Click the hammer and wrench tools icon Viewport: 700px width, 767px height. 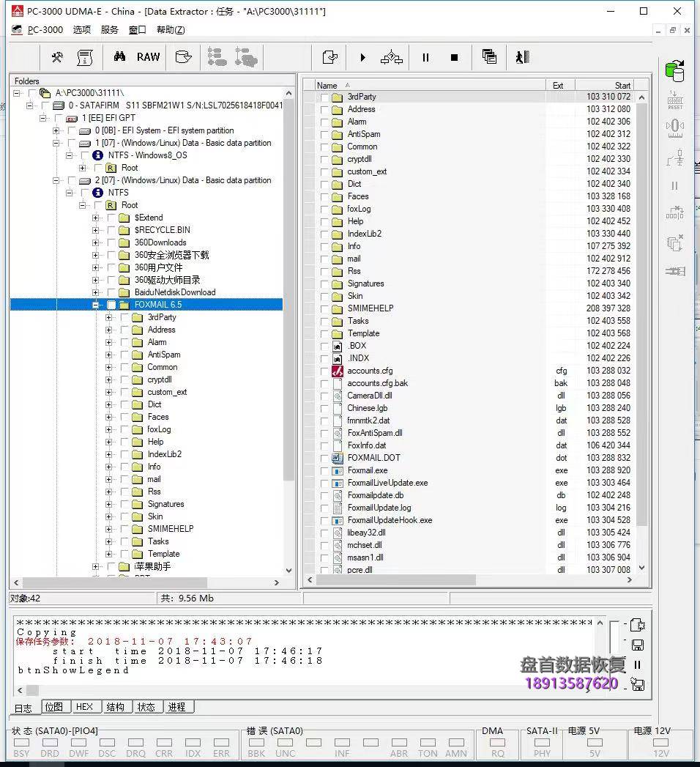pos(57,57)
